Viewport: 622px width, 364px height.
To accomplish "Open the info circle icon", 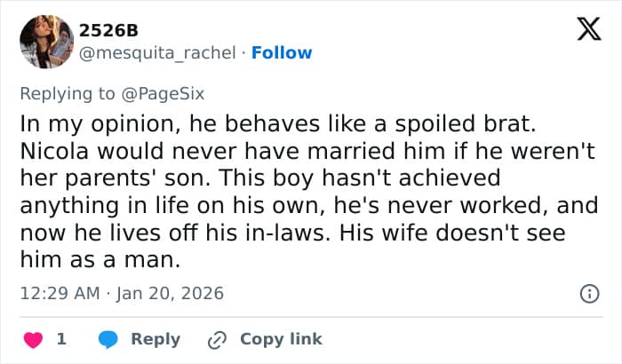I will [587, 293].
